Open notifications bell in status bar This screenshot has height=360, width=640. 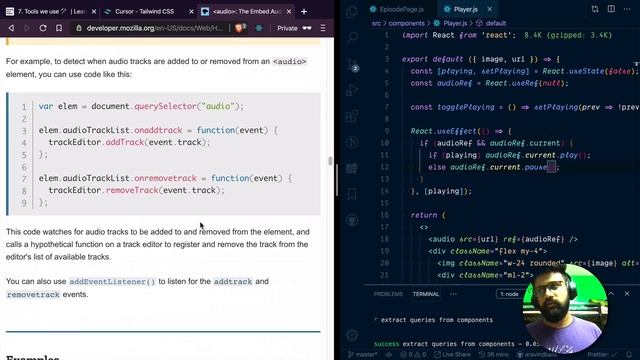point(629,354)
